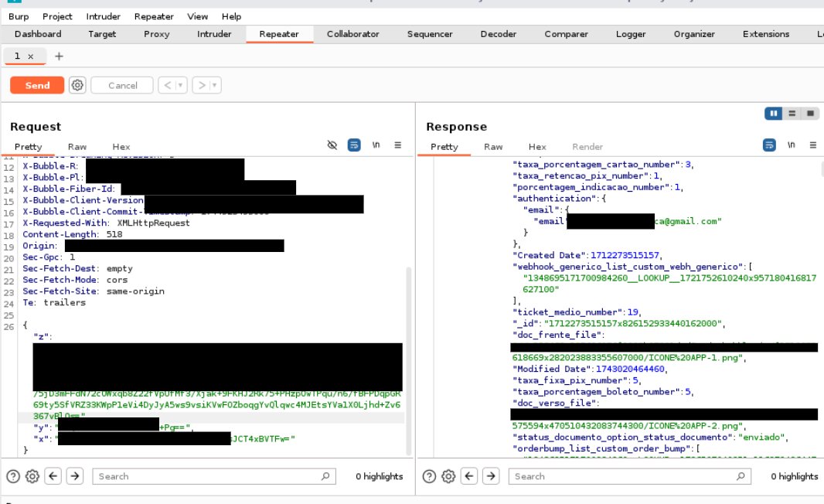The width and height of the screenshot is (824, 504).
Task: Open the Project menu
Action: [x=57, y=16]
